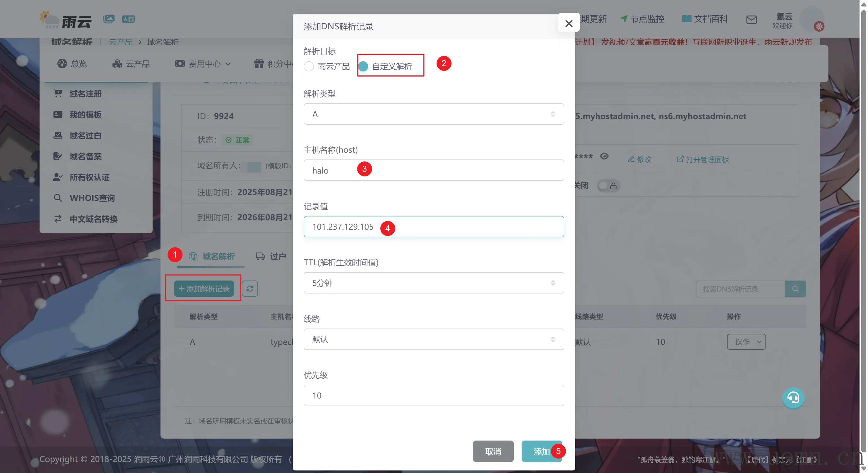868x473 pixels.
Task: Click the refresh icon beside 添加解析记录
Action: click(x=250, y=288)
